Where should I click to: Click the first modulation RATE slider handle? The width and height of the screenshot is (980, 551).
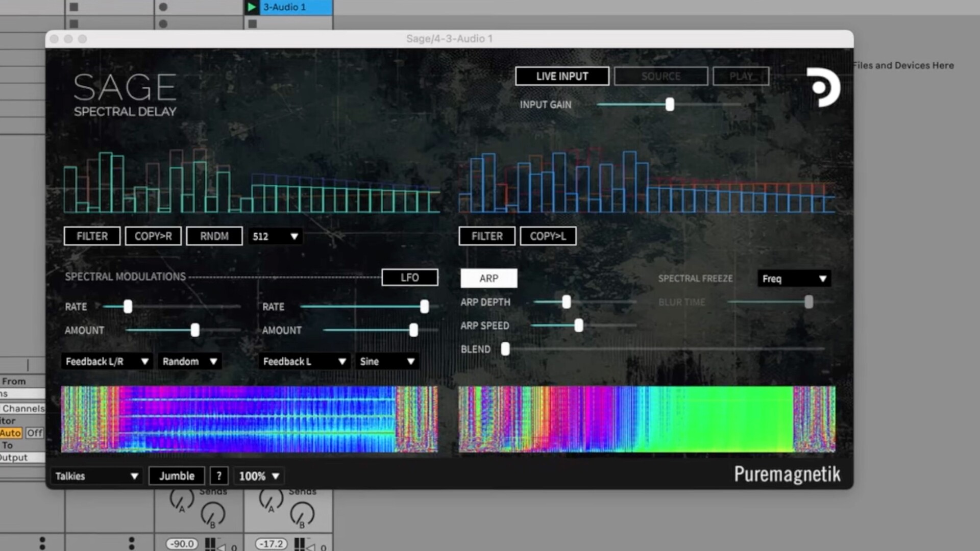point(128,306)
